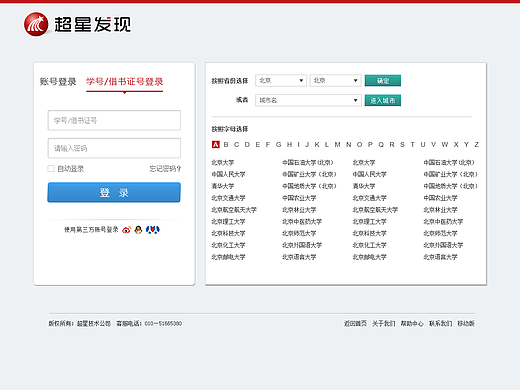Confirm province with the 确定 button
Viewport: 520px width, 390px height.
(x=383, y=80)
